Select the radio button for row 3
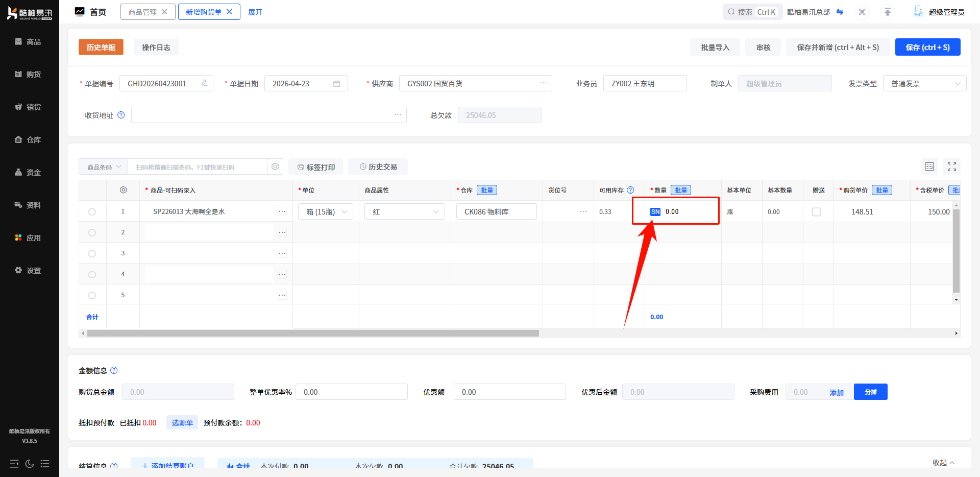 pos(92,253)
